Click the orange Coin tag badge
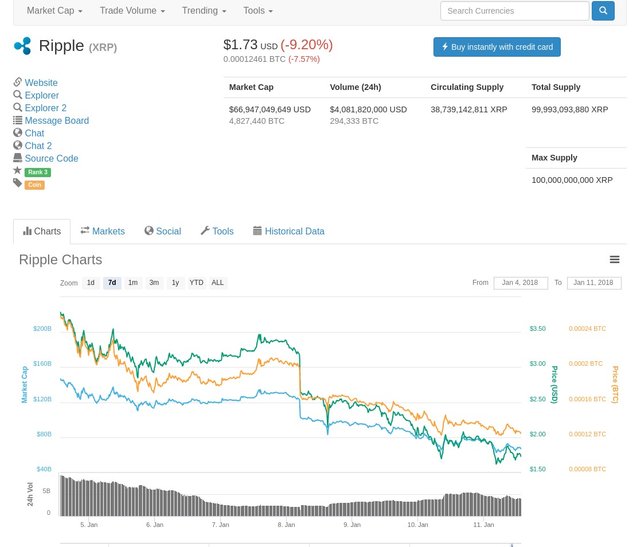The width and height of the screenshot is (640, 547). pos(34,184)
